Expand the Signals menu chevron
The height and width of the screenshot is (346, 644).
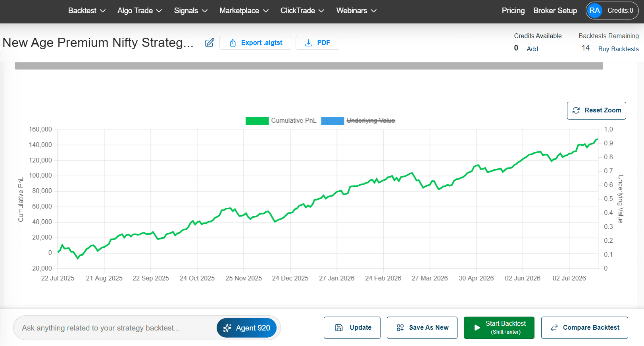point(205,11)
